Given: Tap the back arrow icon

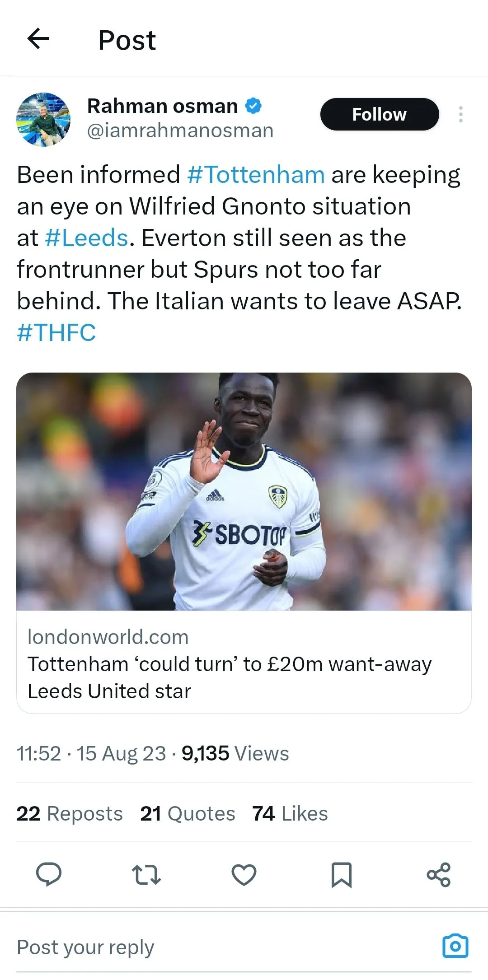Looking at the screenshot, I should coord(38,39).
